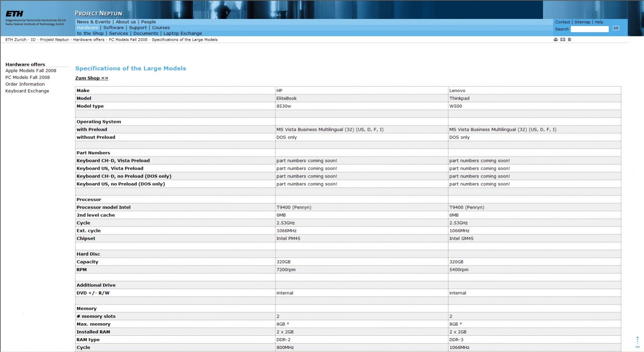This screenshot has height=352, width=644.
Task: Click the Thinkpad model cell
Action: pyautogui.click(x=534, y=98)
